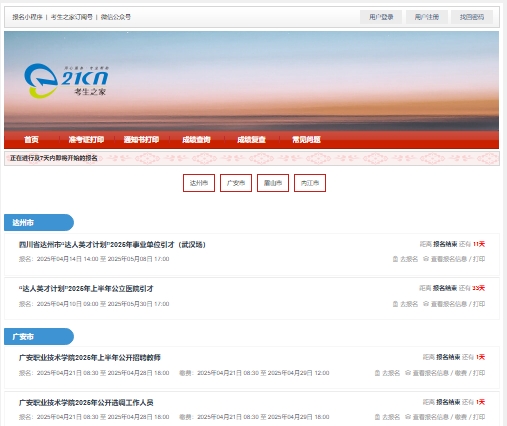Image resolution: width=507 pixels, height=426 pixels.
Task: Click the 1天 countdown in 公开招聘教师 row
Action: point(480,357)
